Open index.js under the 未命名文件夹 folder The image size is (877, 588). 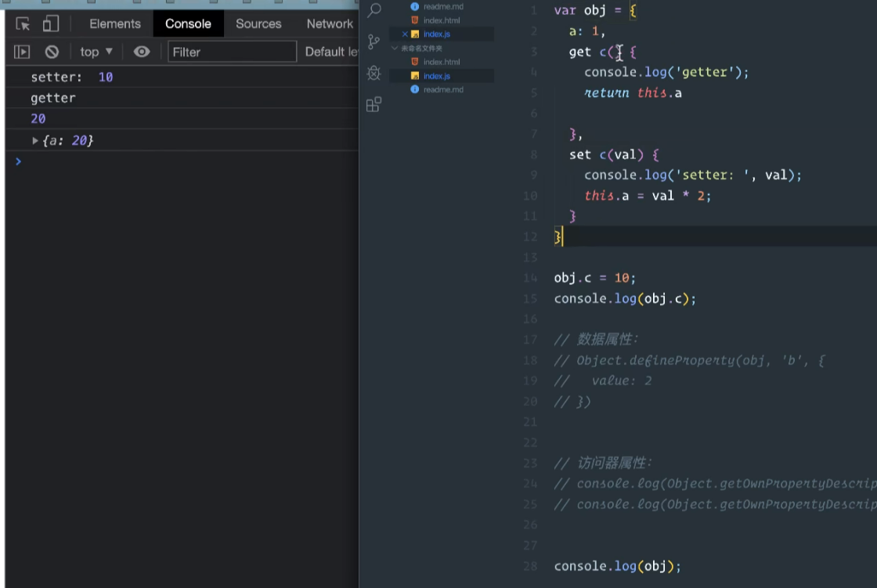coord(437,76)
